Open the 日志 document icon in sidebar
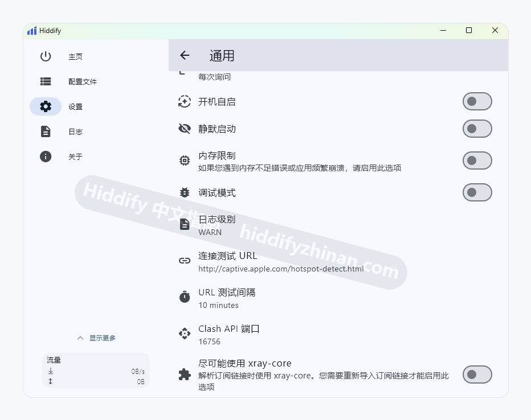This screenshot has width=531, height=420. pos(46,131)
